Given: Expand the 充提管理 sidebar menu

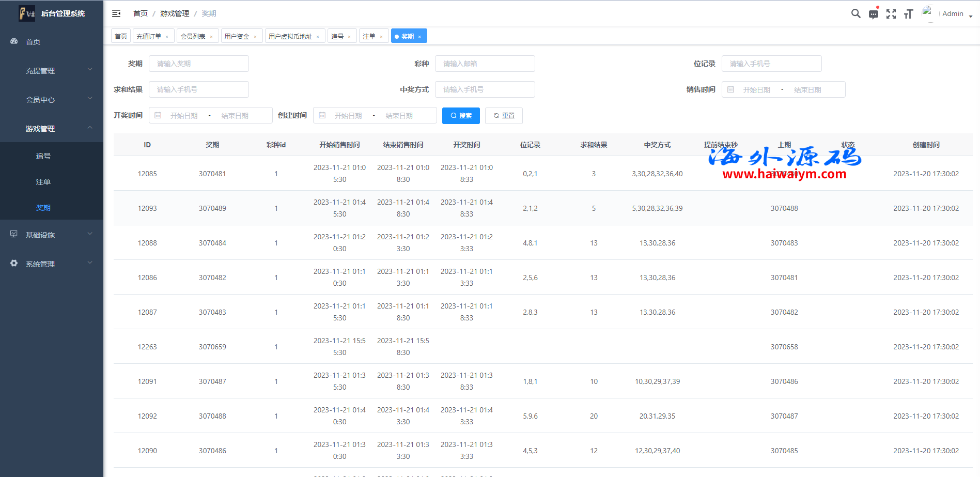Looking at the screenshot, I should (52, 70).
